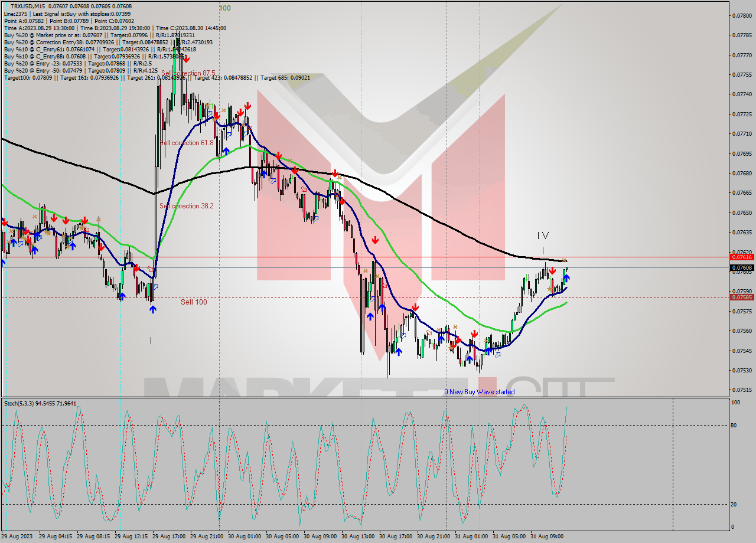
Task: Expand the I V wave label above the recent rally
Action: tap(543, 234)
